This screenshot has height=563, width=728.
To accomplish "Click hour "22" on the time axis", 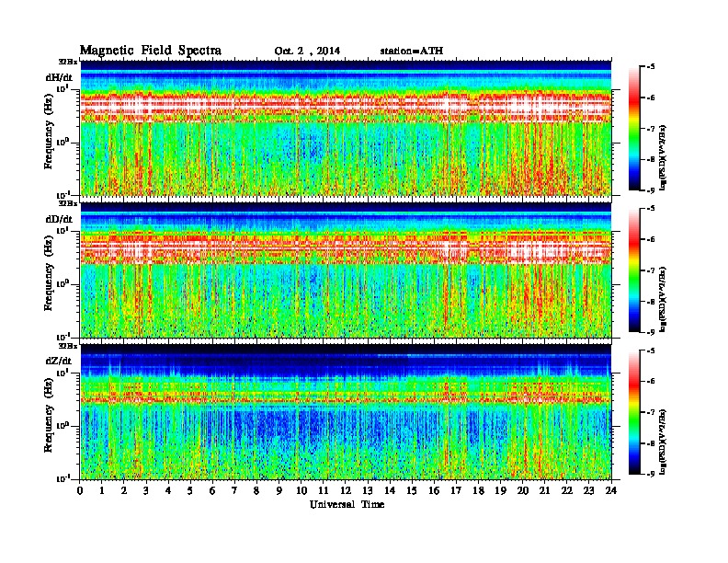I will [567, 491].
